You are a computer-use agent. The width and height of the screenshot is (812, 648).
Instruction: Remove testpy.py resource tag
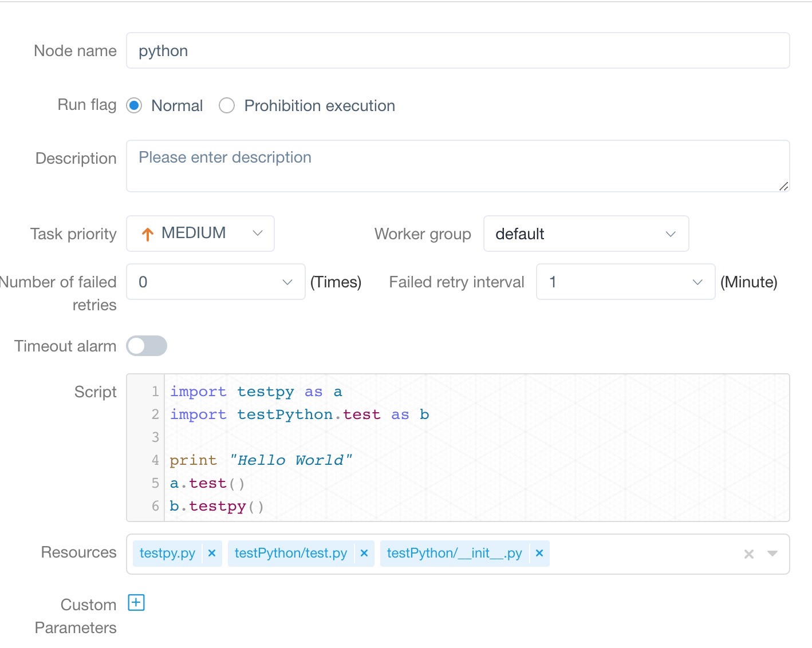(212, 553)
